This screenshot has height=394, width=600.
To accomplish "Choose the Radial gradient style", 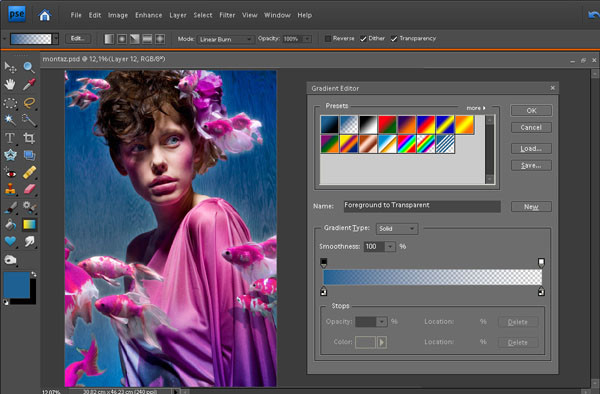I will 122,39.
